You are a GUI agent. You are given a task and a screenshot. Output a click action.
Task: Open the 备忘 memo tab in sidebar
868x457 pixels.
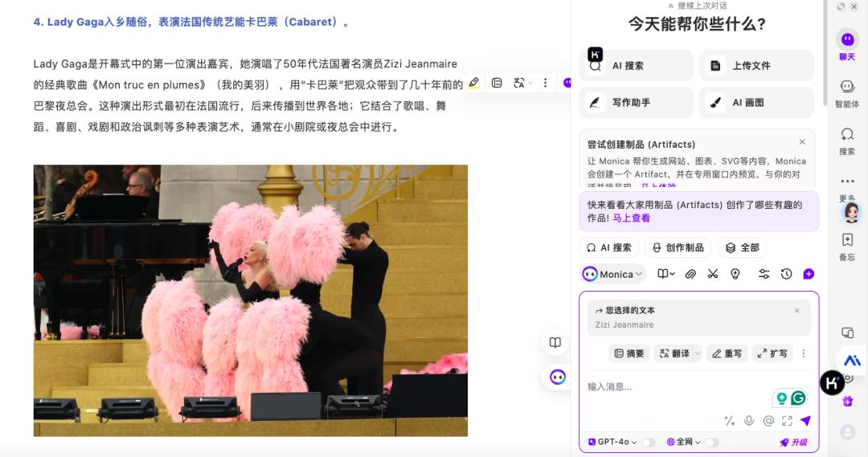(847, 247)
